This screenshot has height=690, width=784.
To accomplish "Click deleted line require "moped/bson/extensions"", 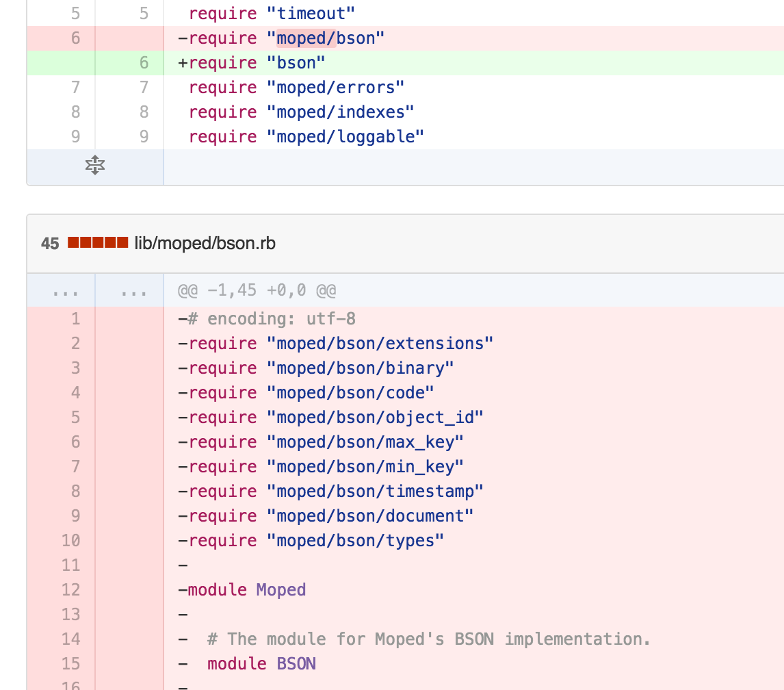I will 335,344.
